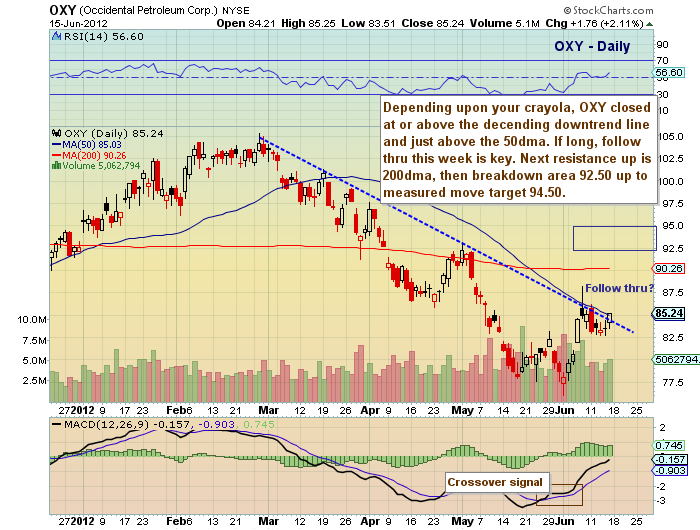The image size is (700, 530).
Task: Click the RSI value tag 56.60
Action: (668, 72)
